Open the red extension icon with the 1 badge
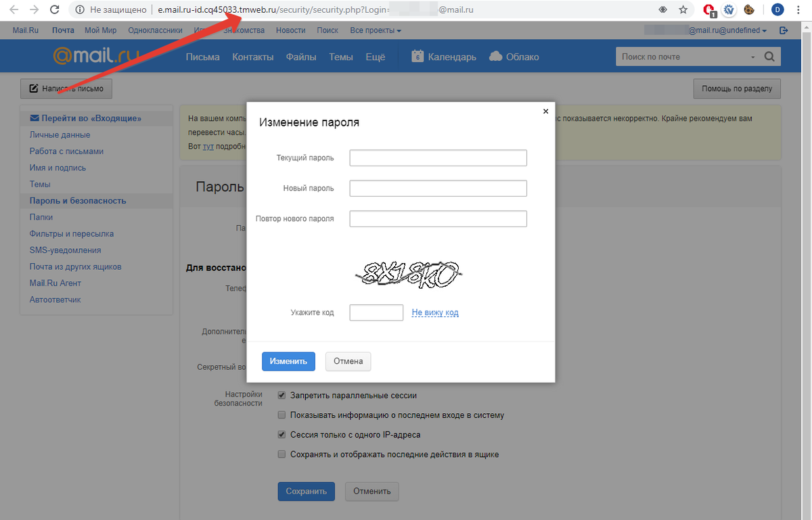 [x=709, y=10]
